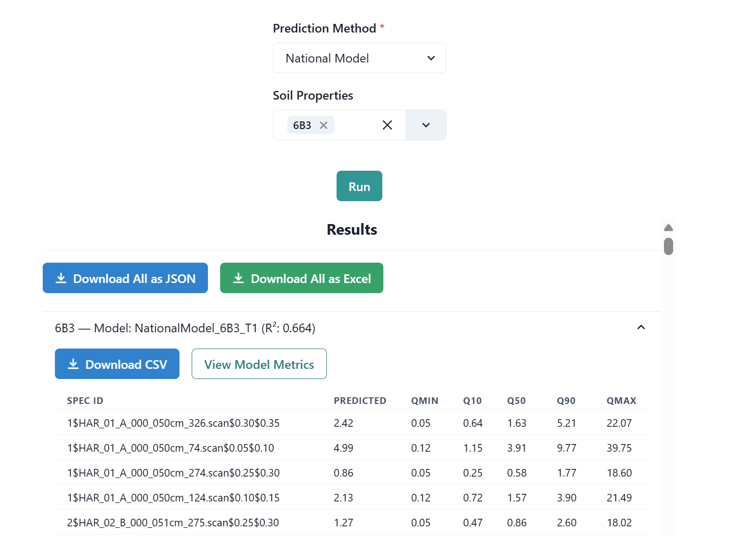Clear all selected soil properties

[387, 125]
